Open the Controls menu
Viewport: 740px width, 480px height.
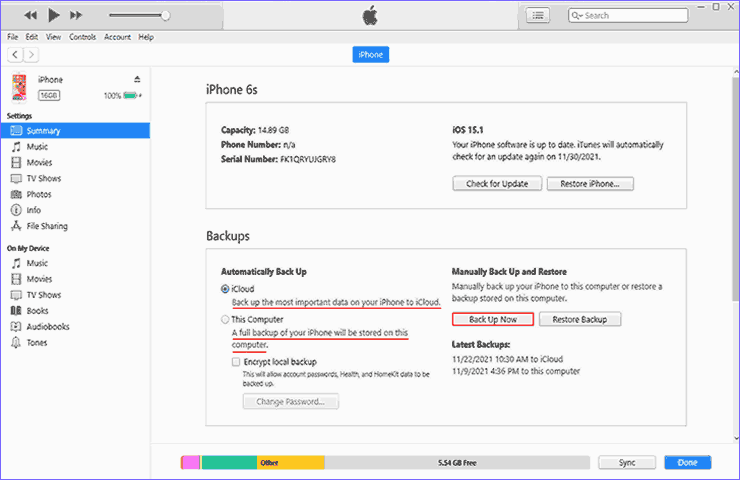(x=83, y=37)
